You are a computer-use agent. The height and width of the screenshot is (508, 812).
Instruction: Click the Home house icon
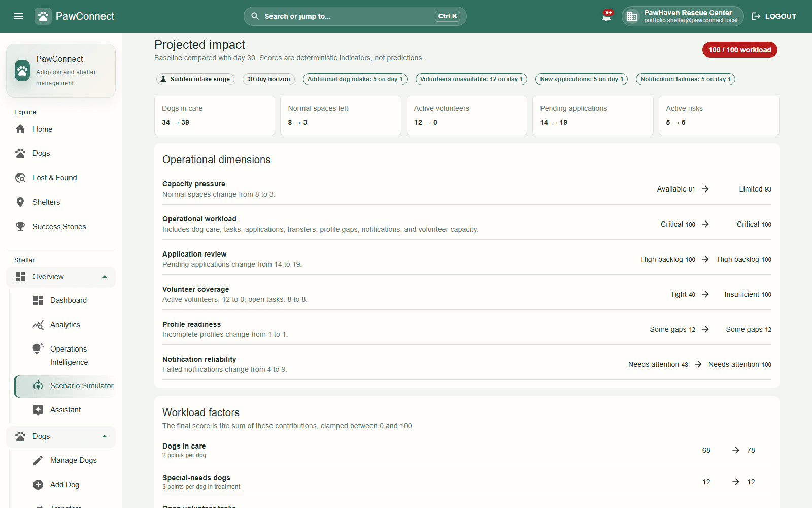pos(20,129)
